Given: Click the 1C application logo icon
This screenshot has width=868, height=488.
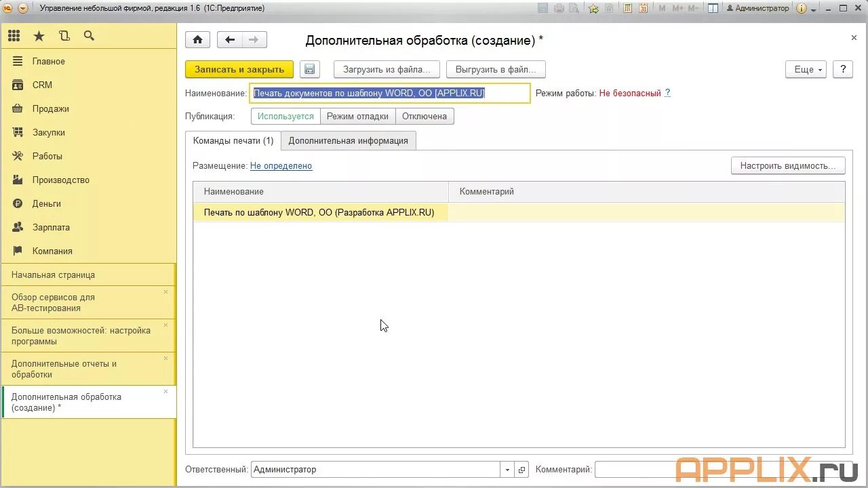Looking at the screenshot, I should [x=7, y=8].
